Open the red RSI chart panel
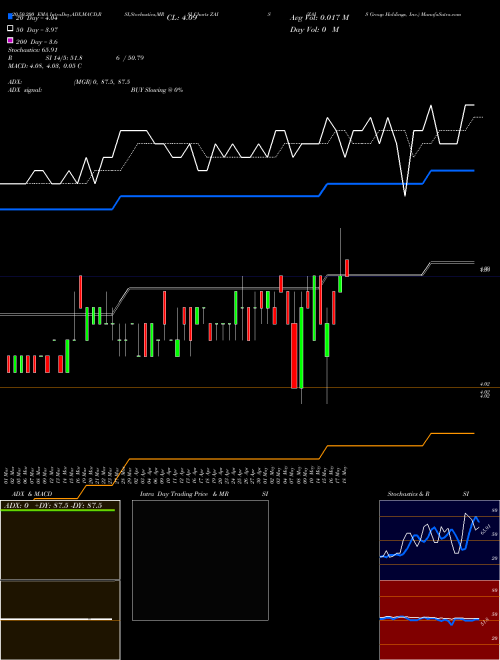 [439, 620]
